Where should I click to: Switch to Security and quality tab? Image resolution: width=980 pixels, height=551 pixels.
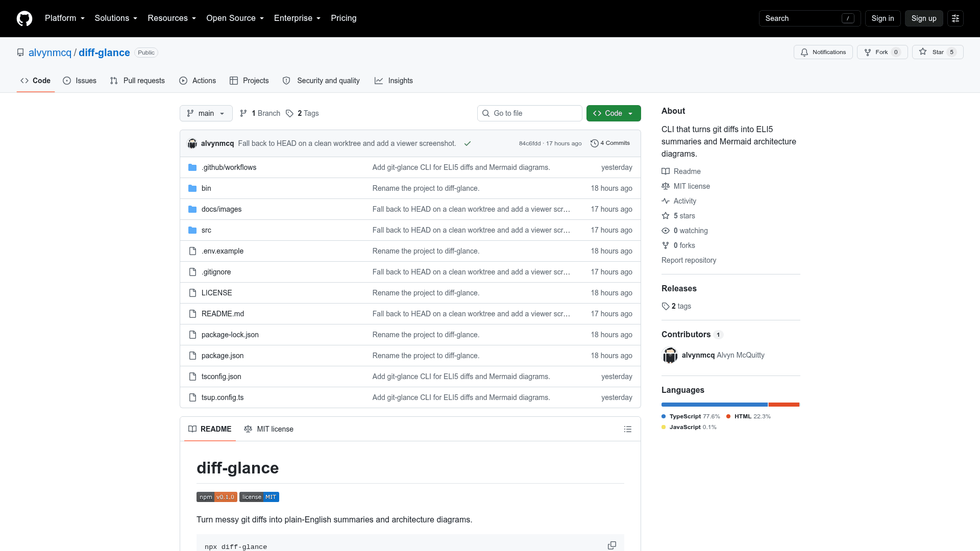coord(321,81)
